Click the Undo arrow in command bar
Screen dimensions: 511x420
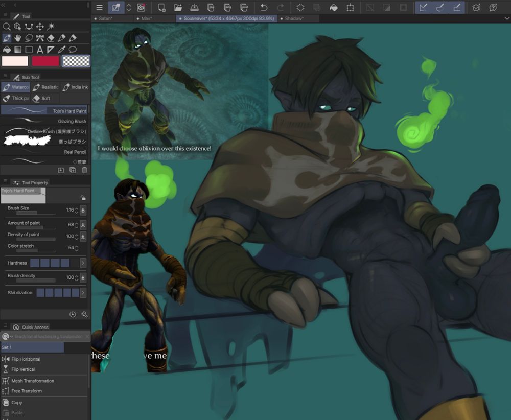(264, 8)
